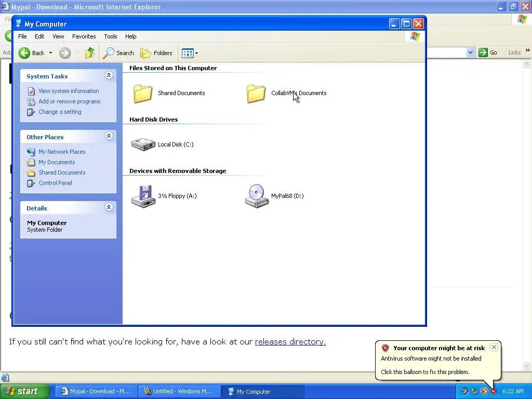Click the Forward arrow button

[65, 53]
